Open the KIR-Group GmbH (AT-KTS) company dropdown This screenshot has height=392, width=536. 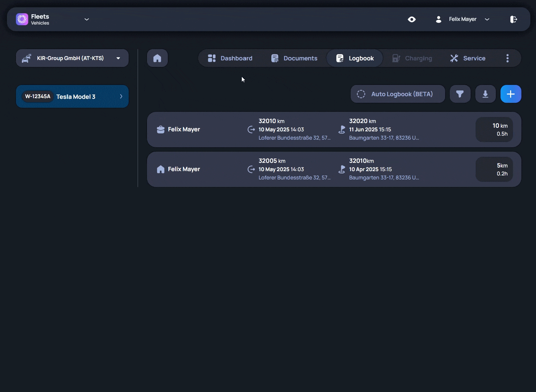tap(72, 58)
